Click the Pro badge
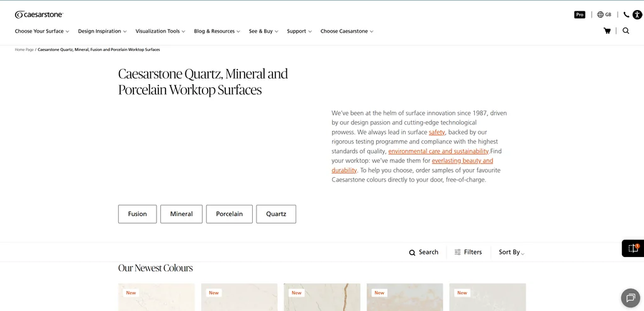The image size is (644, 311). pos(579,14)
